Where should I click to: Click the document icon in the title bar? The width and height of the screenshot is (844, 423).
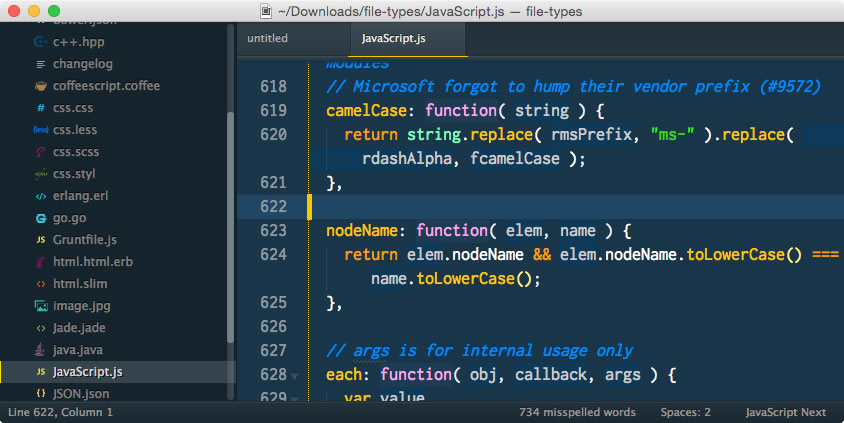(265, 12)
